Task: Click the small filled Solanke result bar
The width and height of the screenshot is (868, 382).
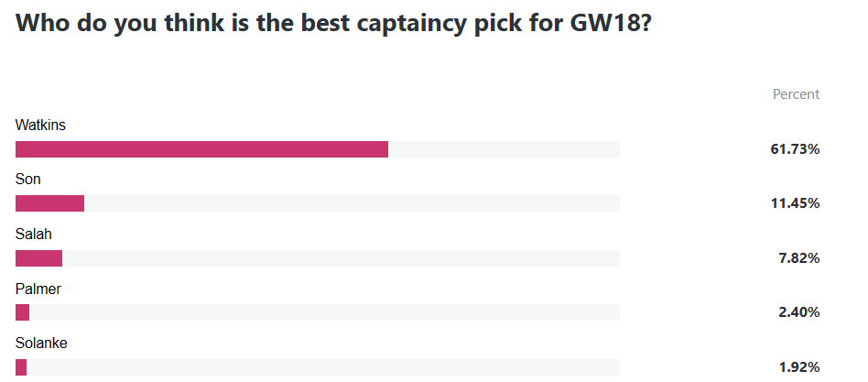Action: tap(21, 367)
